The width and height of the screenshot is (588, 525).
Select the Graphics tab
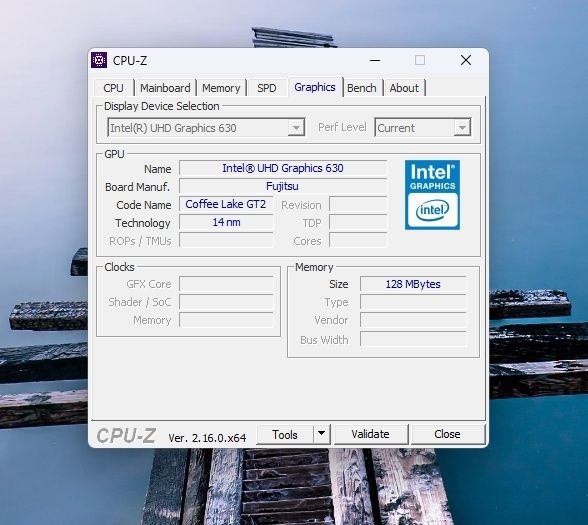[315, 87]
